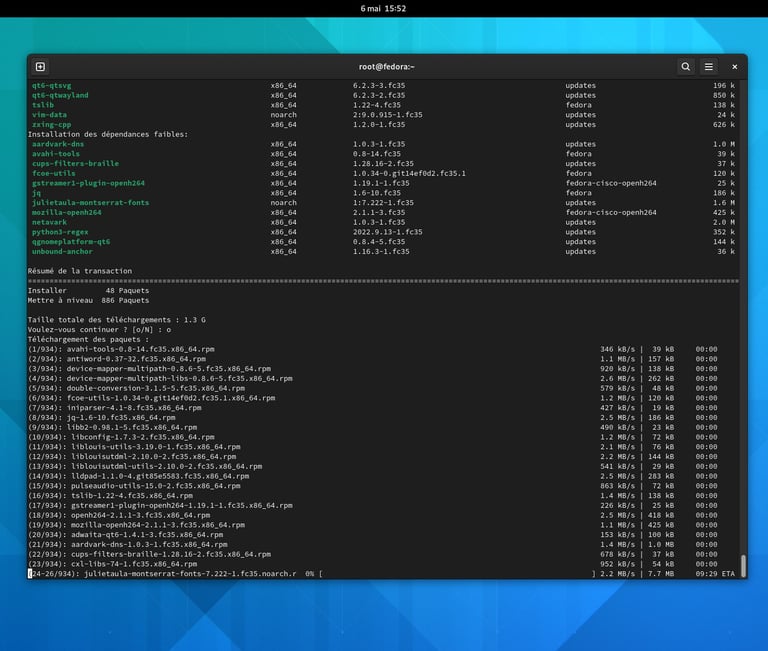Click the julietaula-montserrat-fonts package entry
This screenshot has height=651, width=768.
[91, 203]
